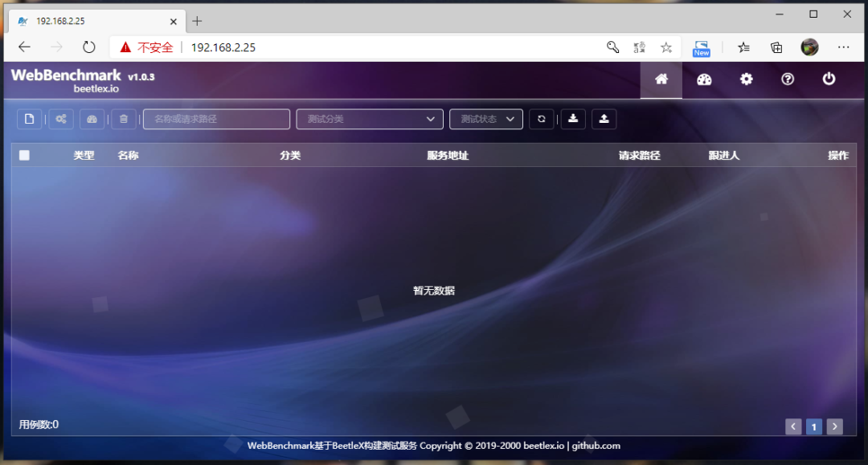The width and height of the screenshot is (868, 465).
Task: Click the translate page icon
Action: [x=640, y=47]
